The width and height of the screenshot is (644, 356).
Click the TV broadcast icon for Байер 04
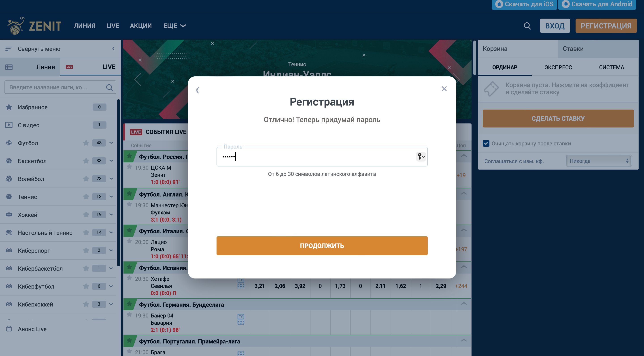240,316
